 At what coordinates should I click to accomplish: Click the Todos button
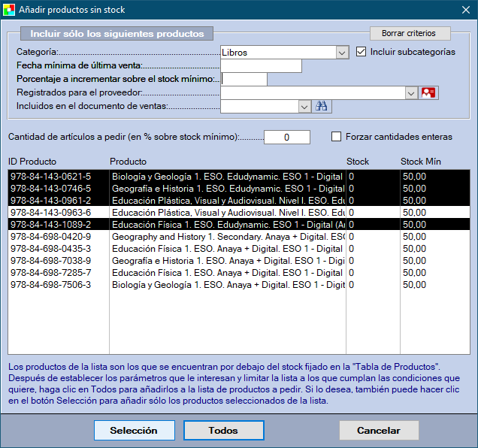[x=223, y=431]
